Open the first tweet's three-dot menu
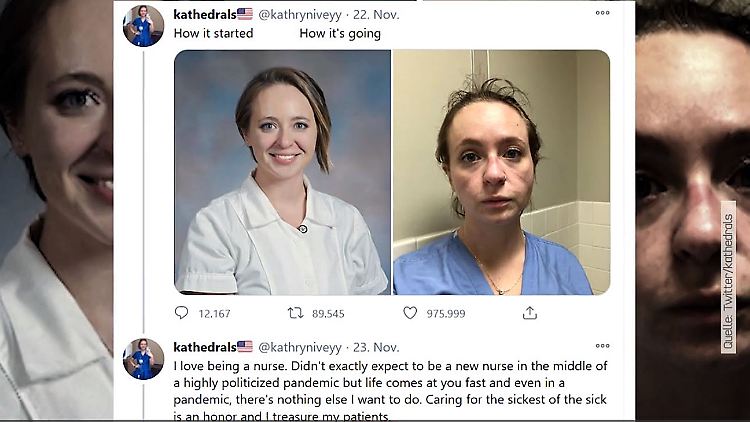This screenshot has height=422, width=750. pos(602,13)
